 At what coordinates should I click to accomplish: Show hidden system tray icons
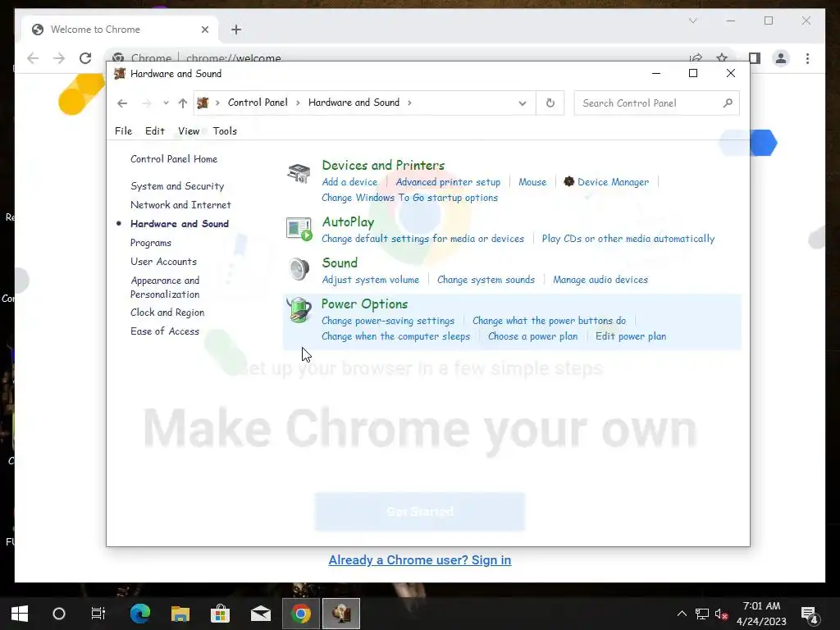click(x=682, y=614)
